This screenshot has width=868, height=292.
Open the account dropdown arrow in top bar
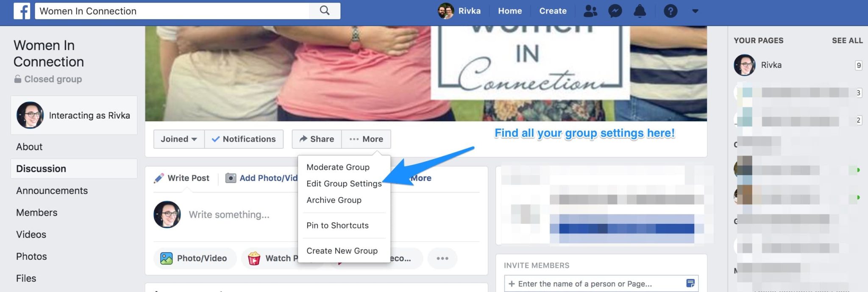click(695, 11)
